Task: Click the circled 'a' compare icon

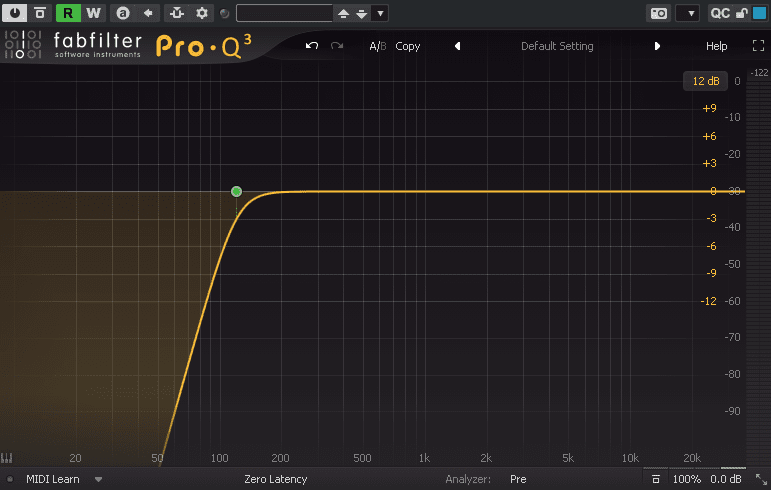Action: click(122, 13)
